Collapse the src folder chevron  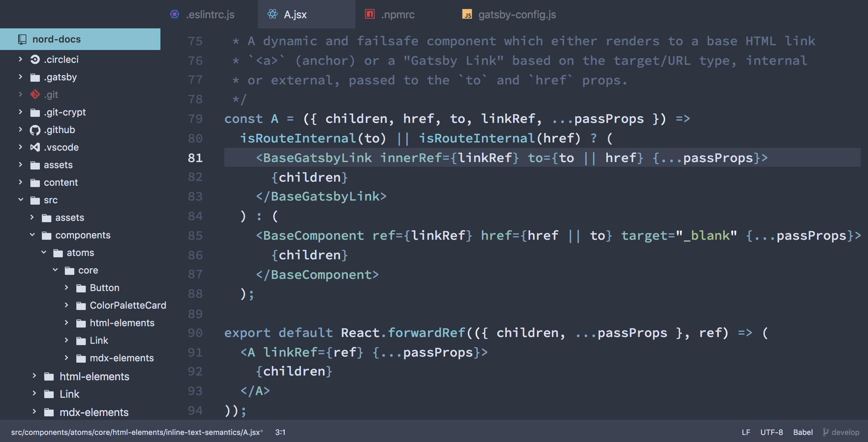(x=21, y=200)
